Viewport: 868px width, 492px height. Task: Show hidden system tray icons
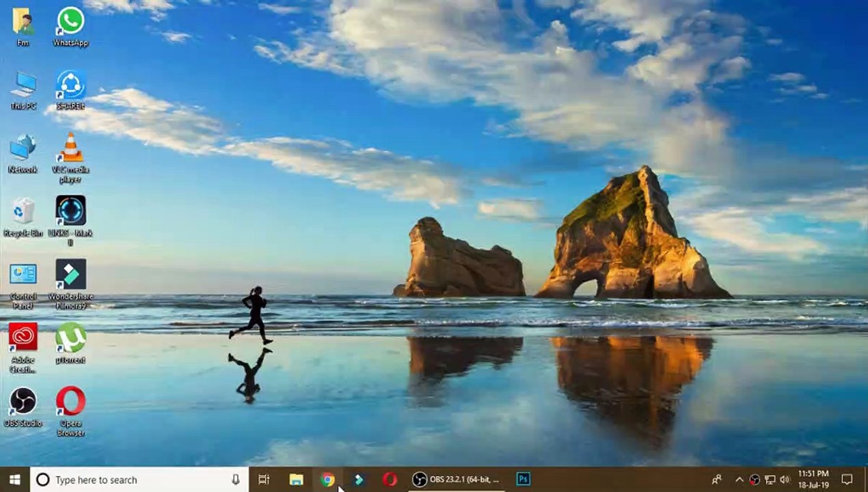739,480
